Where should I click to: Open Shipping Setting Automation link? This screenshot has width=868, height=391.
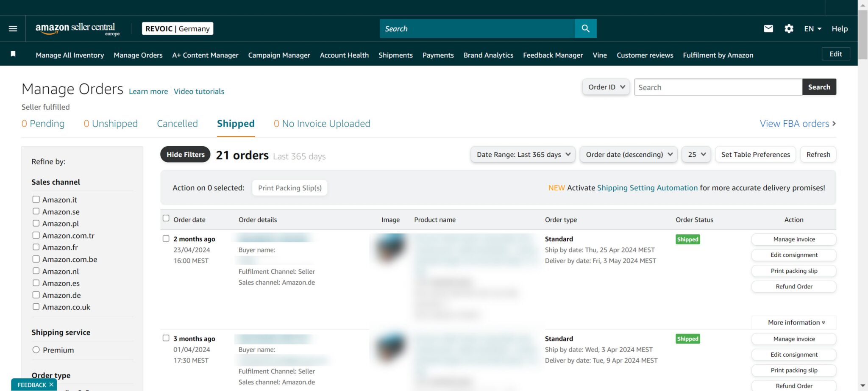click(x=647, y=188)
